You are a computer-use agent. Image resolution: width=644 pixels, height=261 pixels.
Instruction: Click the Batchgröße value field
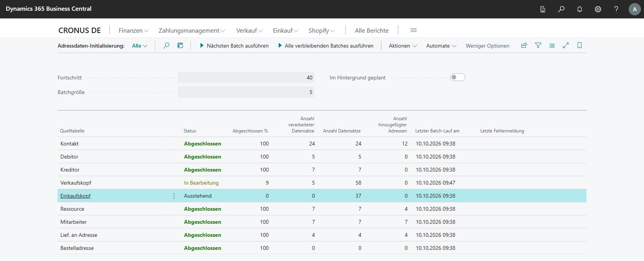click(x=246, y=92)
